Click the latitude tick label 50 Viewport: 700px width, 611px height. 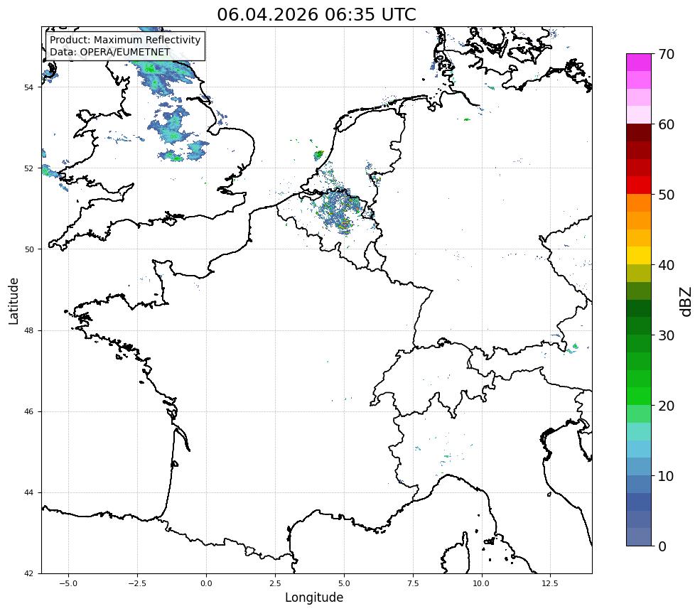tap(28, 249)
